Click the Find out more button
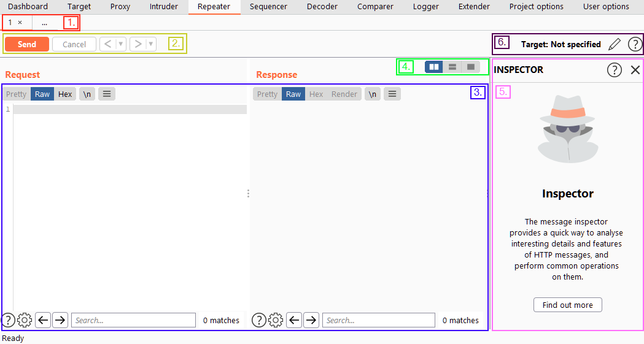 point(567,305)
